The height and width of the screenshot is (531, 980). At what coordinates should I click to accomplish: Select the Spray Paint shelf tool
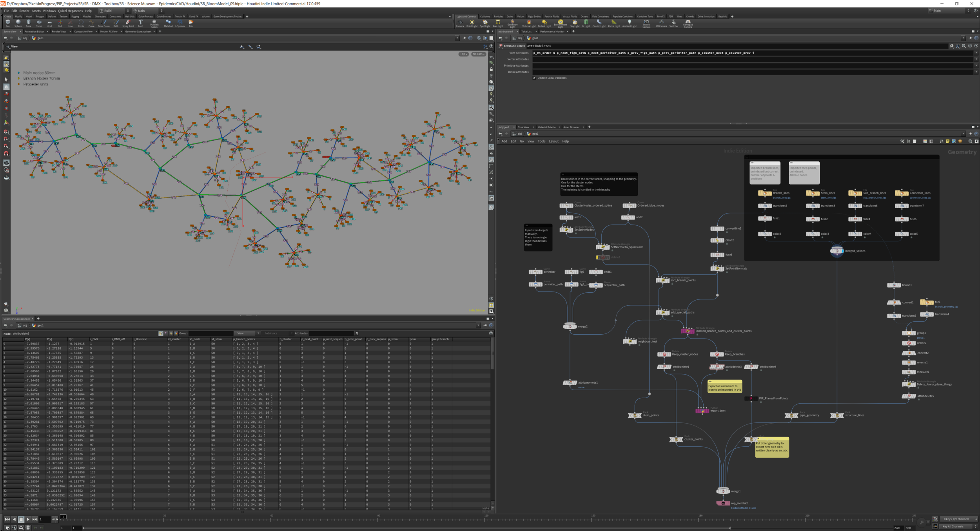128,23
